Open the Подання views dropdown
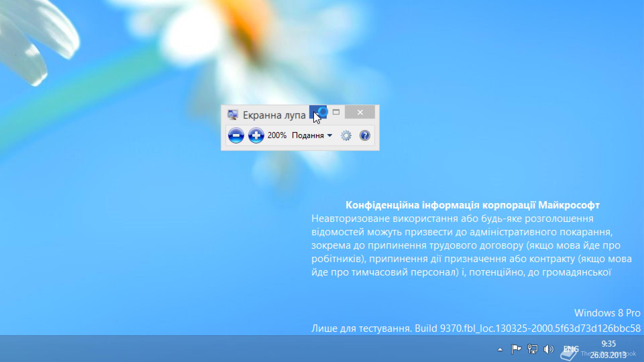Viewport: 644px width, 362px height. pyautogui.click(x=312, y=135)
